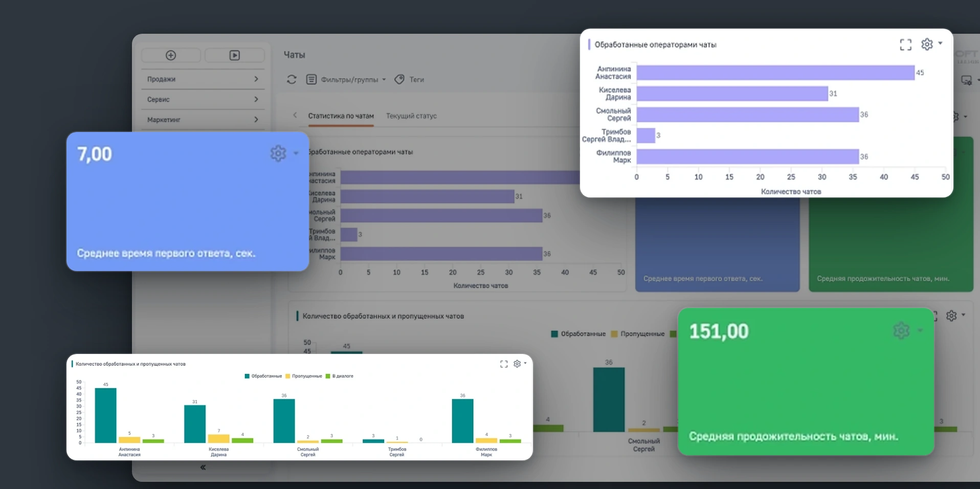Click the Теги tag icon
Image resolution: width=980 pixels, height=489 pixels.
400,79
